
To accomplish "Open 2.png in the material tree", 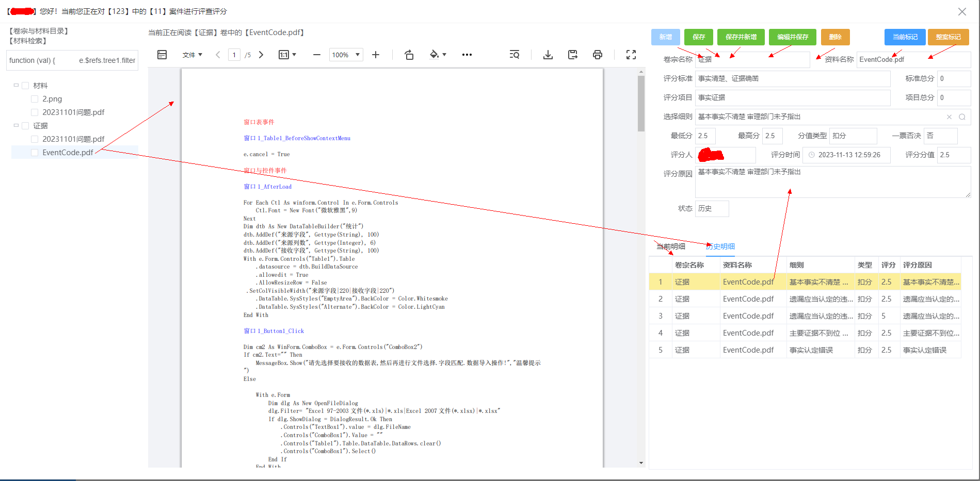I will (52, 99).
